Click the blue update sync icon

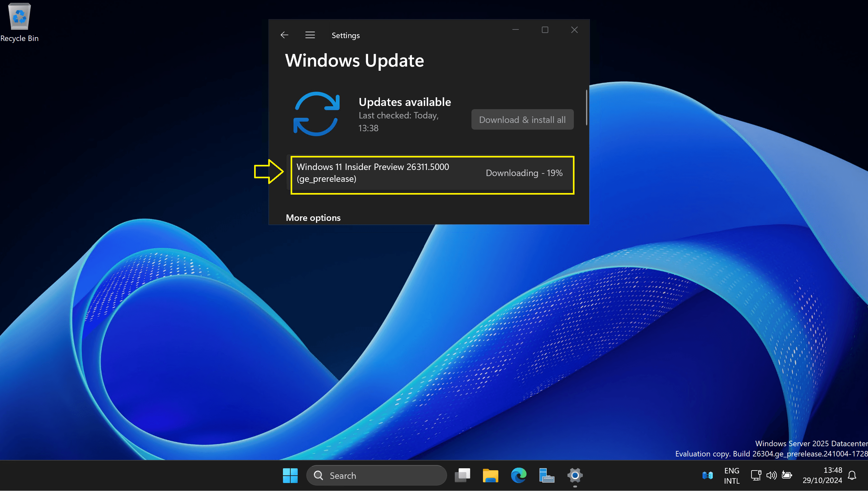316,114
